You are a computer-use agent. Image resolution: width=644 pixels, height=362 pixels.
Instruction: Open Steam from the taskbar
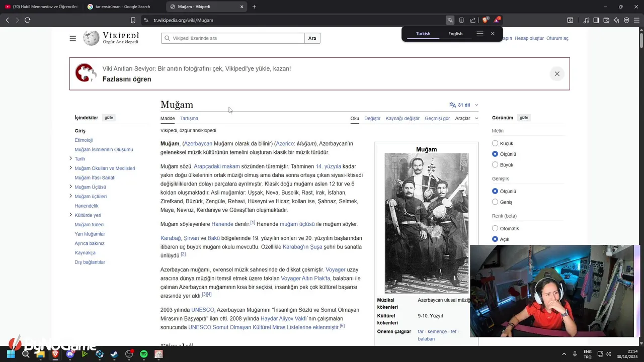(x=114, y=354)
